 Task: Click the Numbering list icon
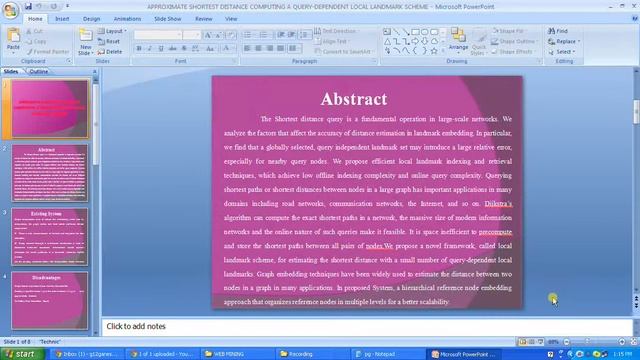264,35
